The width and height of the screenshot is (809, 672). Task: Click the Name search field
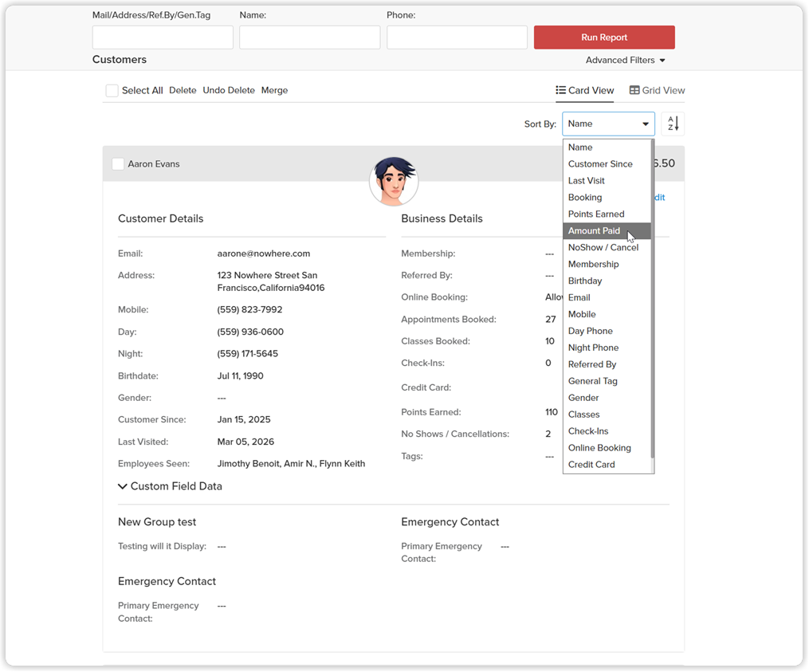(309, 37)
